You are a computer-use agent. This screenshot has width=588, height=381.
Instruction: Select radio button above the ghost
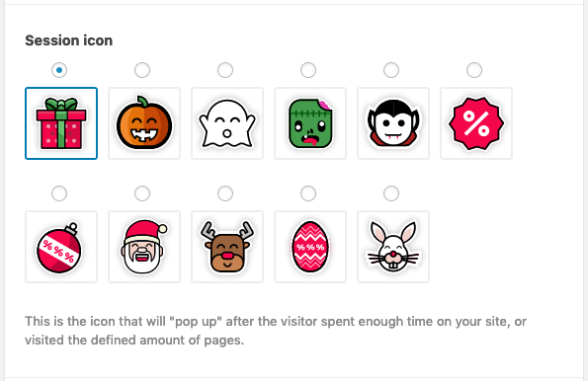pos(225,70)
